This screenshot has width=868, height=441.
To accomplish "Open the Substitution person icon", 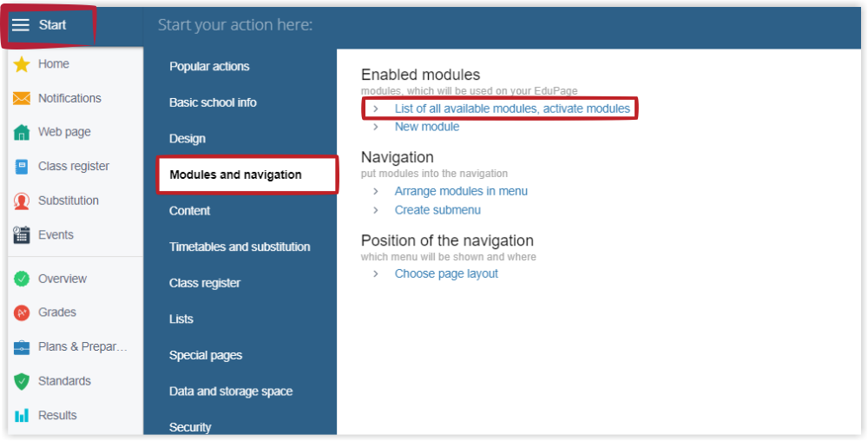I will click(22, 201).
